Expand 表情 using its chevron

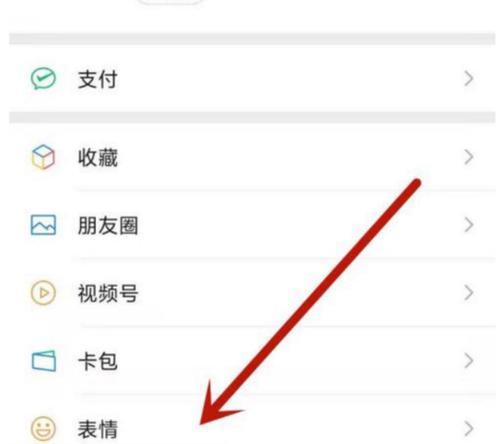click(x=469, y=429)
